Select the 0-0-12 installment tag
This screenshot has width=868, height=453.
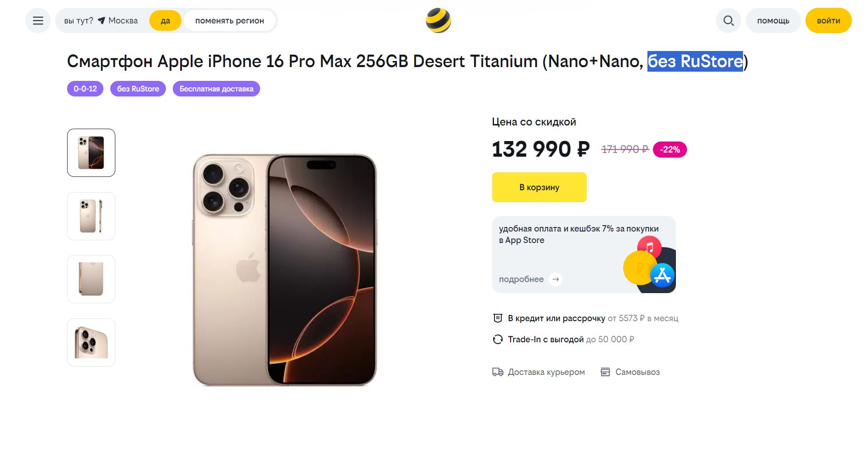[x=85, y=89]
